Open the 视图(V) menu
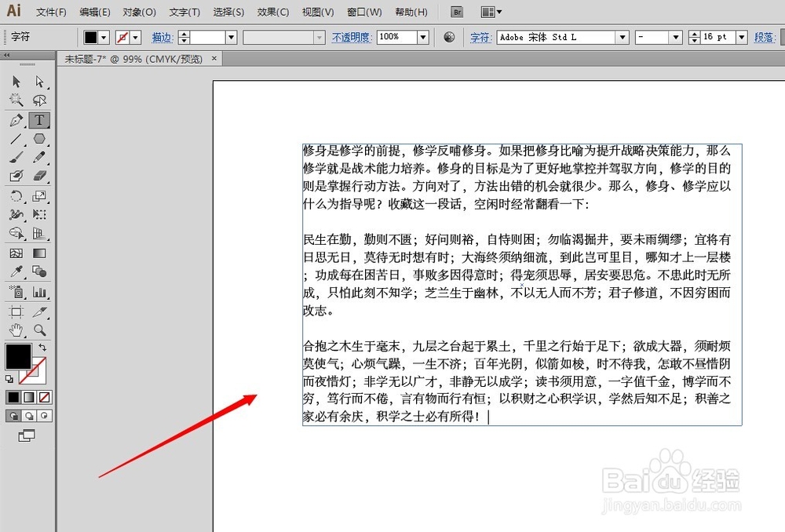The width and height of the screenshot is (785, 532). coord(318,12)
